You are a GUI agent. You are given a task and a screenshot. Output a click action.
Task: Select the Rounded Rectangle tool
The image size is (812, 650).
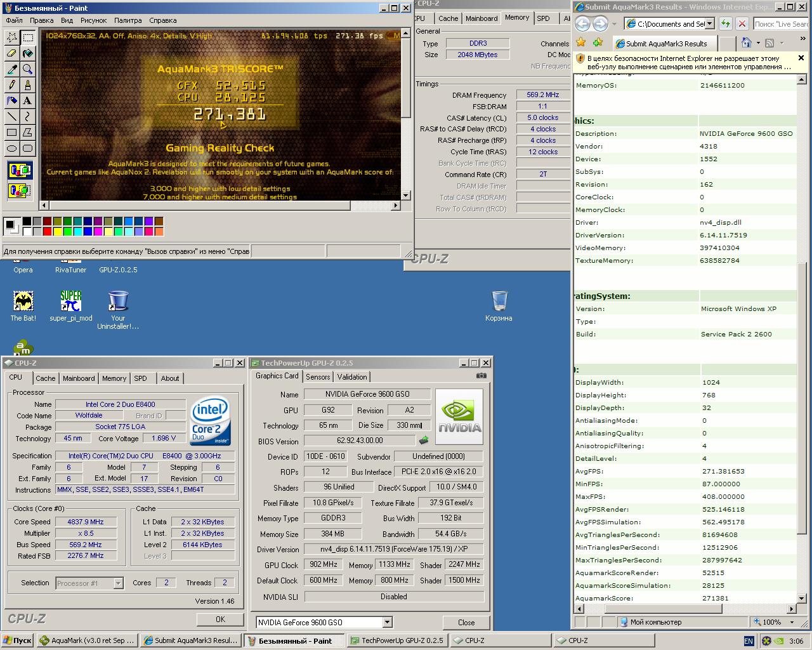(x=28, y=149)
